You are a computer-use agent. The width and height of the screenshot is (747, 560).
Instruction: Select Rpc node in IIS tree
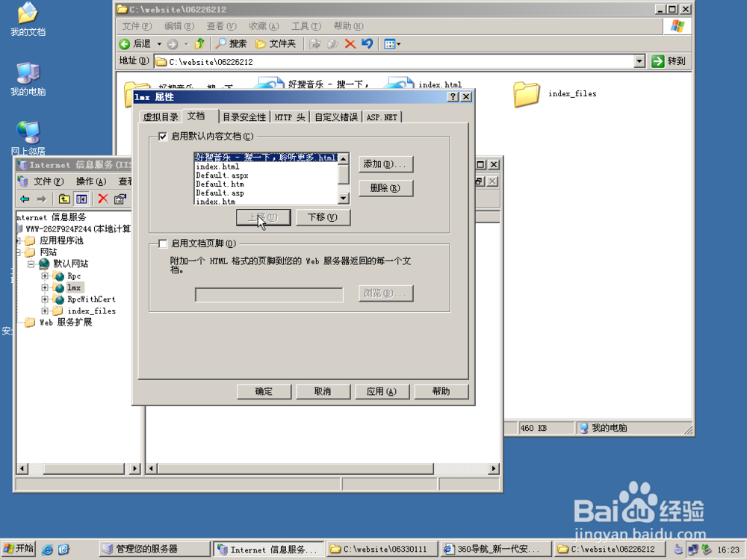click(x=74, y=276)
